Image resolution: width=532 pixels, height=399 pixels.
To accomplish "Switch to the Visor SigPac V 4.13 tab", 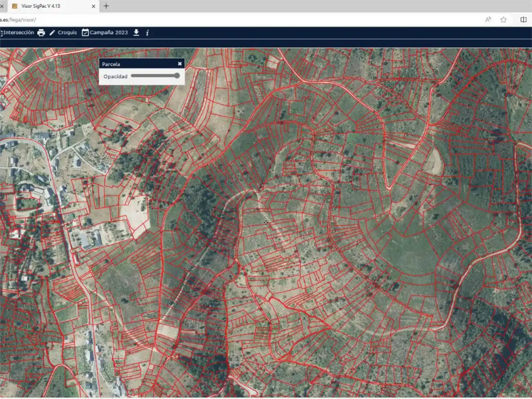I will point(54,6).
